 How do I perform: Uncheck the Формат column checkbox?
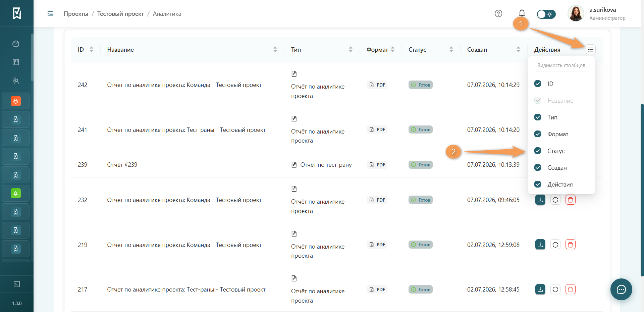[538, 134]
